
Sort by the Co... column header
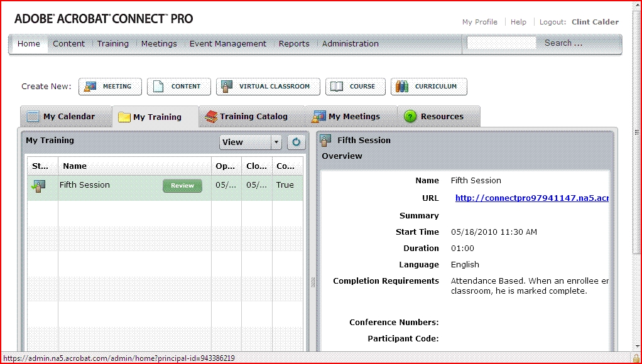coord(288,166)
